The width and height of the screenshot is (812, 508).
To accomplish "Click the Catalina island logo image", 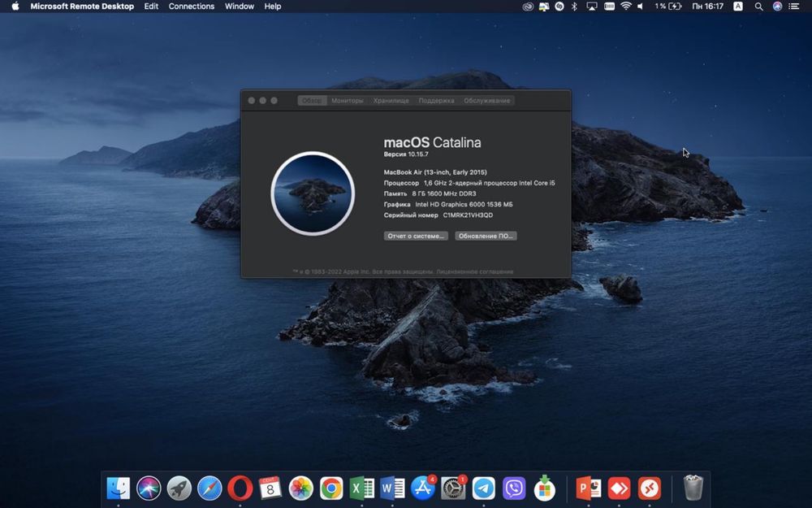I will [x=313, y=193].
